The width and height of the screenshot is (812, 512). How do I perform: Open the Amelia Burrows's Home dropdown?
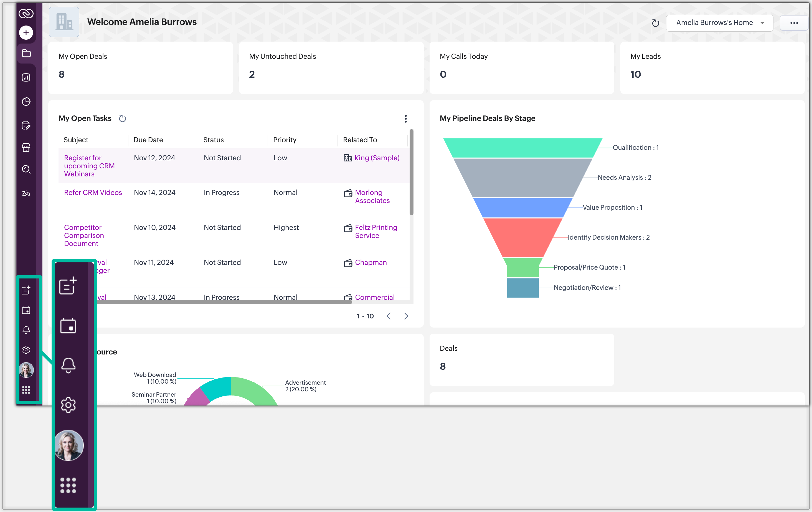click(x=720, y=23)
